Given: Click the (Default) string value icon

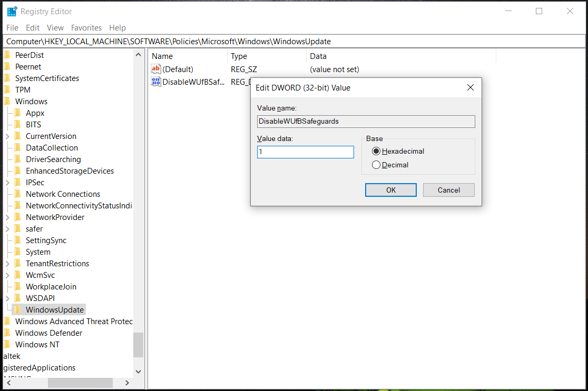Looking at the screenshot, I should coord(155,69).
